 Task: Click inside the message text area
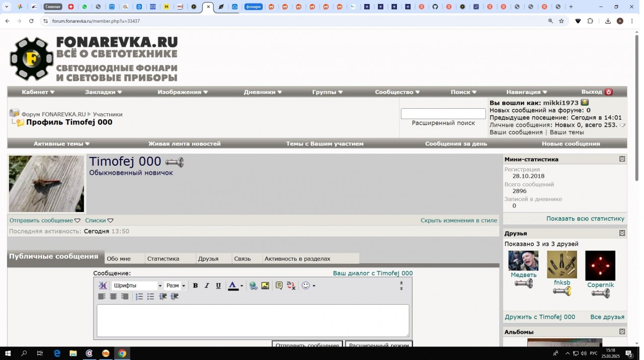(x=253, y=320)
